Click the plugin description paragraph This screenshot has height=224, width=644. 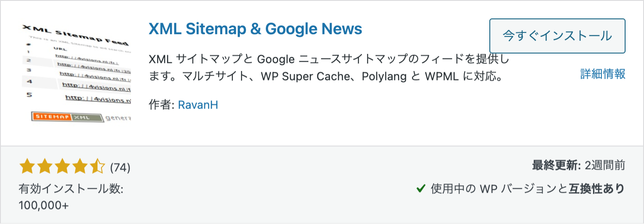point(329,68)
